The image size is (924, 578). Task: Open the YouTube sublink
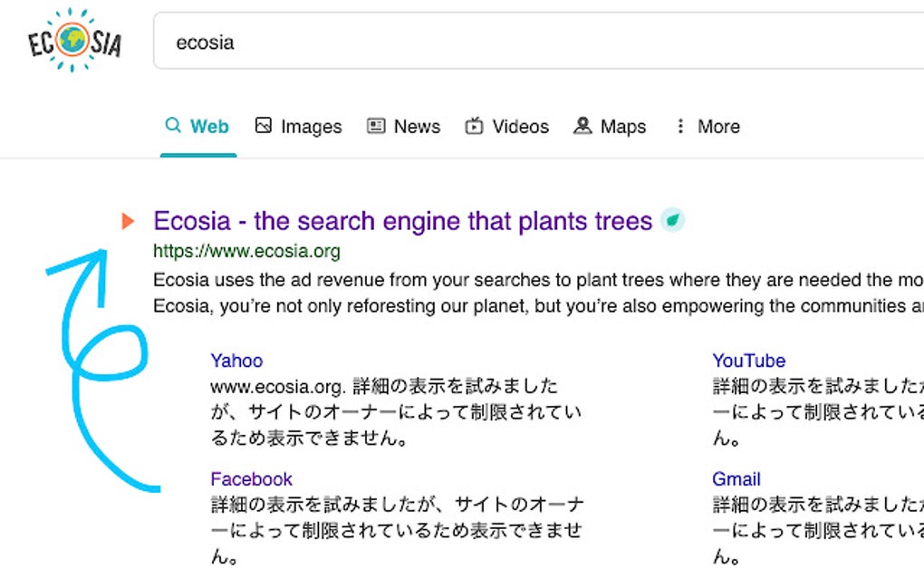click(748, 361)
